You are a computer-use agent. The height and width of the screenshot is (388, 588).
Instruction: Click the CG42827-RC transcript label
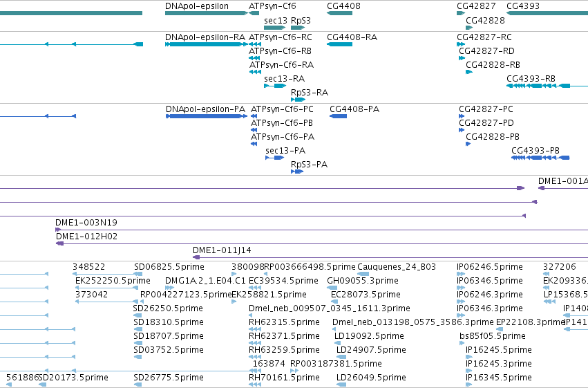click(484, 37)
